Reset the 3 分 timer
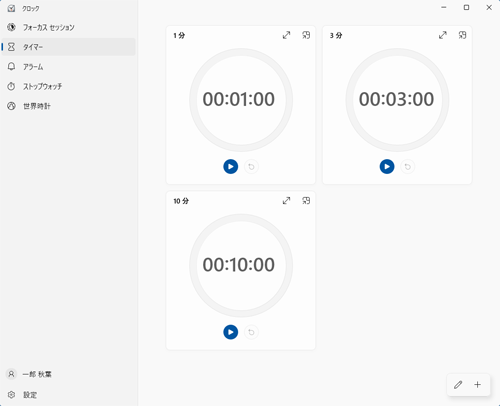This screenshot has height=406, width=500. [407, 167]
